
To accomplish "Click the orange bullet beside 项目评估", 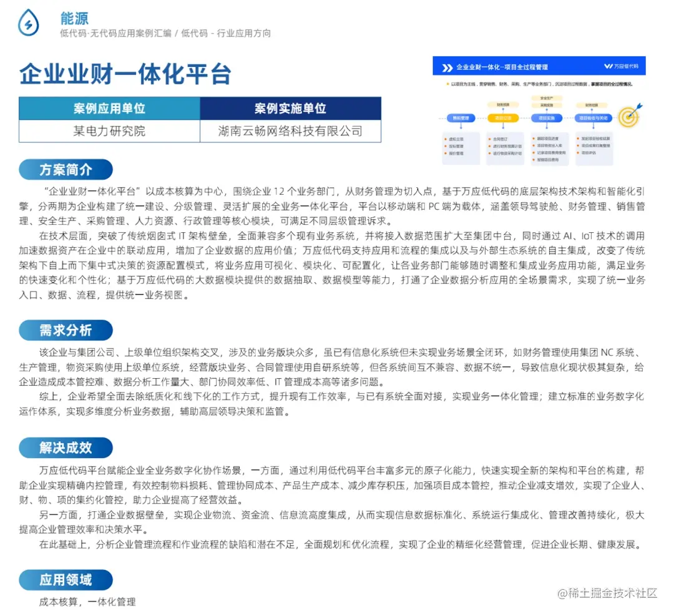I will pos(579,152).
